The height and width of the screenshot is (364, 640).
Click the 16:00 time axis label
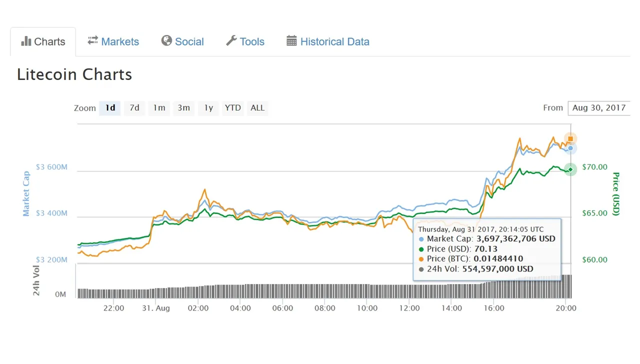pyautogui.click(x=494, y=308)
